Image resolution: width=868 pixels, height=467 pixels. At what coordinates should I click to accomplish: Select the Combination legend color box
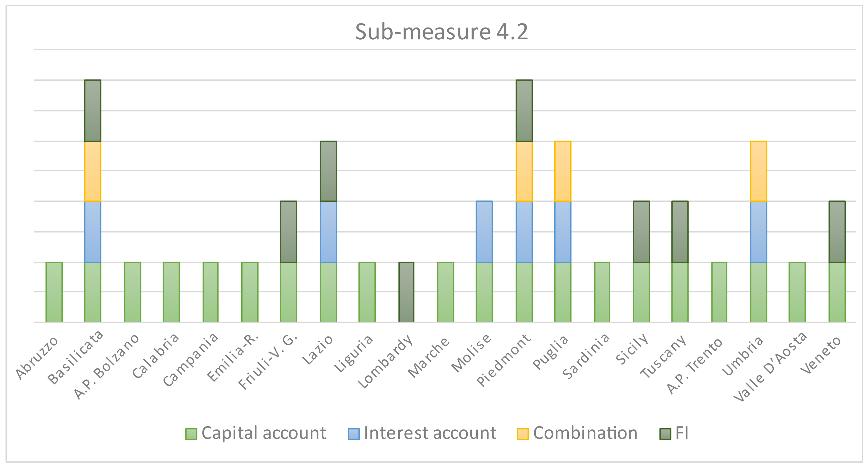point(522,434)
